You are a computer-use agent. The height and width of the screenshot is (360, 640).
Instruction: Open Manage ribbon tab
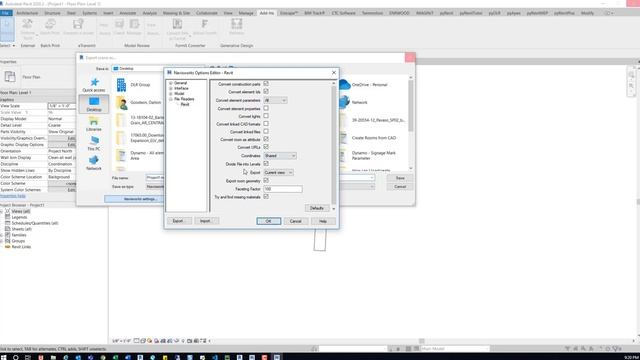(x=246, y=13)
